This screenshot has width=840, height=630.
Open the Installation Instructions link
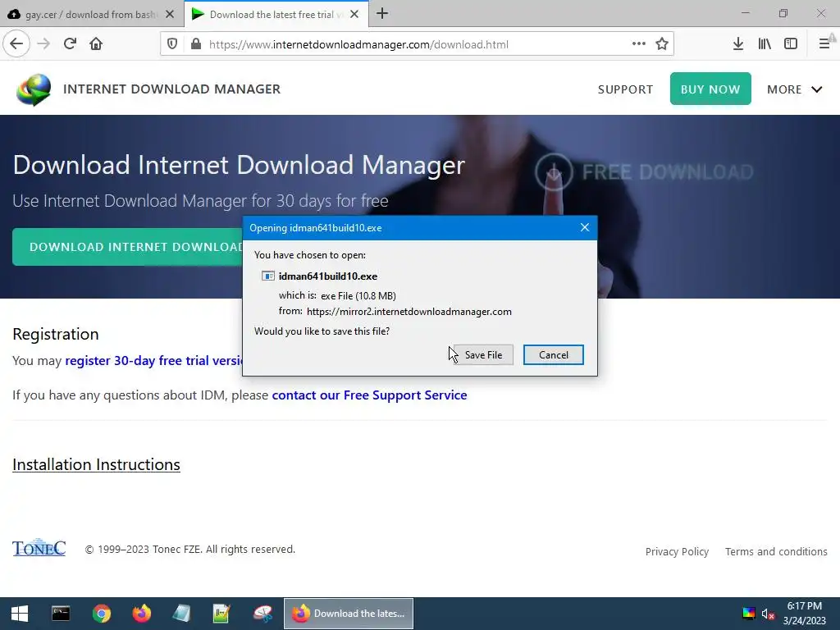coord(97,464)
